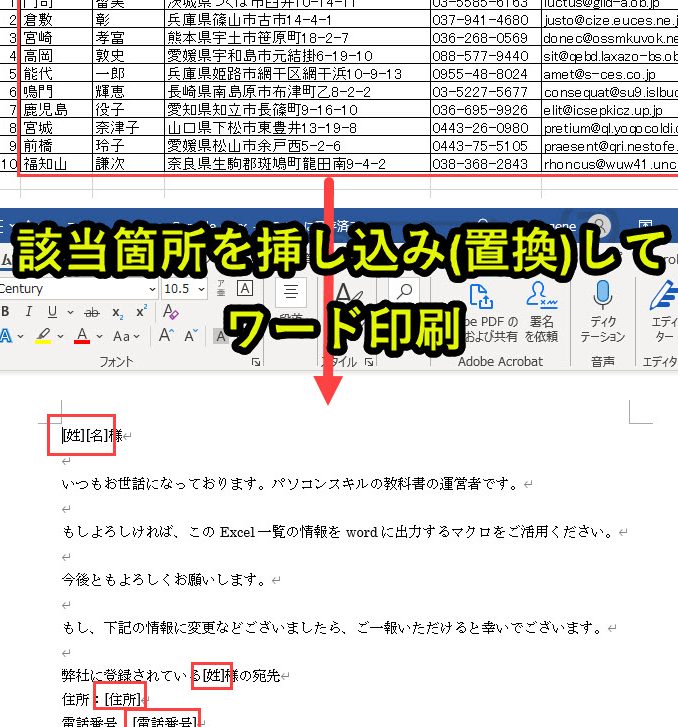Click the Grow Font size icon
The image size is (678, 727).
point(166,335)
